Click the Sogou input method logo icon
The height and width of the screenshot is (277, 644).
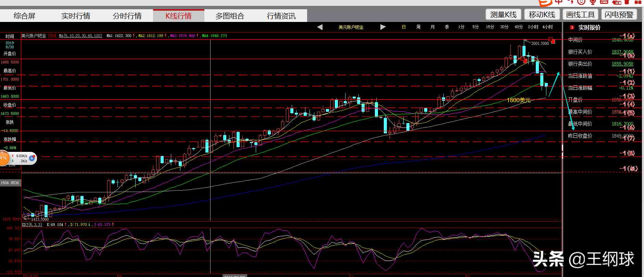[545, 3]
